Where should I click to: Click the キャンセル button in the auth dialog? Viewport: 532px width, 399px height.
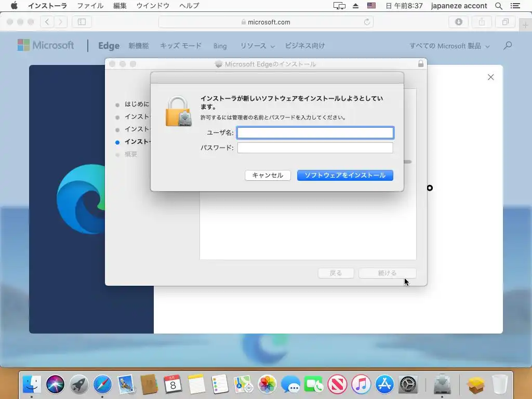click(x=268, y=176)
